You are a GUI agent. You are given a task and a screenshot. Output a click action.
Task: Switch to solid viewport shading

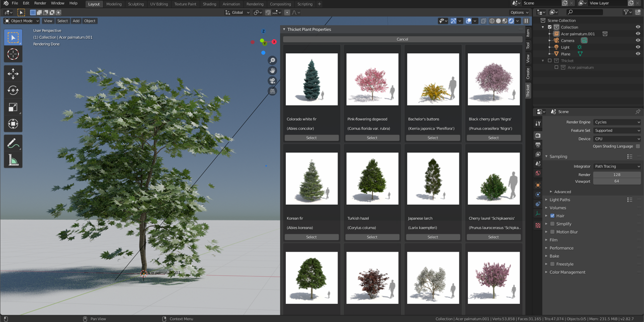tap(499, 21)
